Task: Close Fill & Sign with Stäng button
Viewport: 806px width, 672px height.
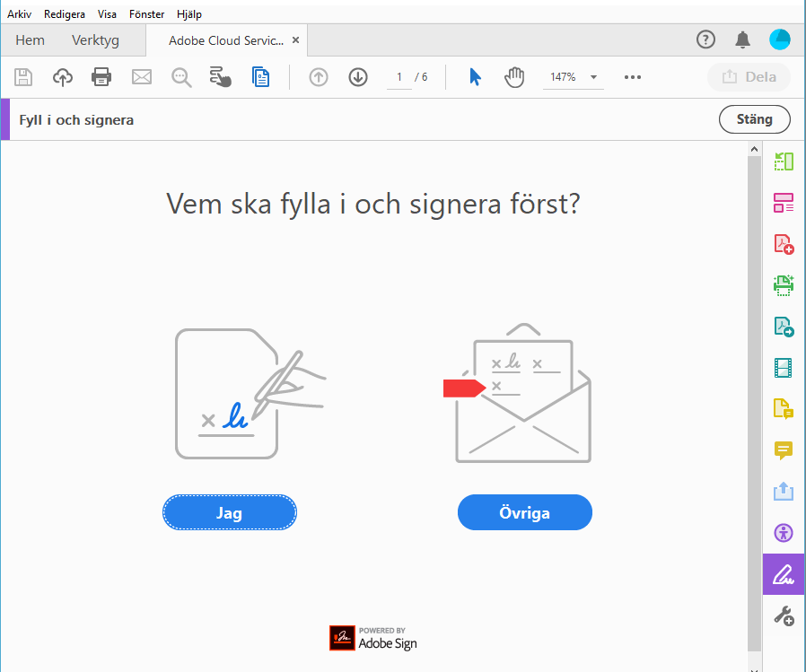Action: click(754, 118)
